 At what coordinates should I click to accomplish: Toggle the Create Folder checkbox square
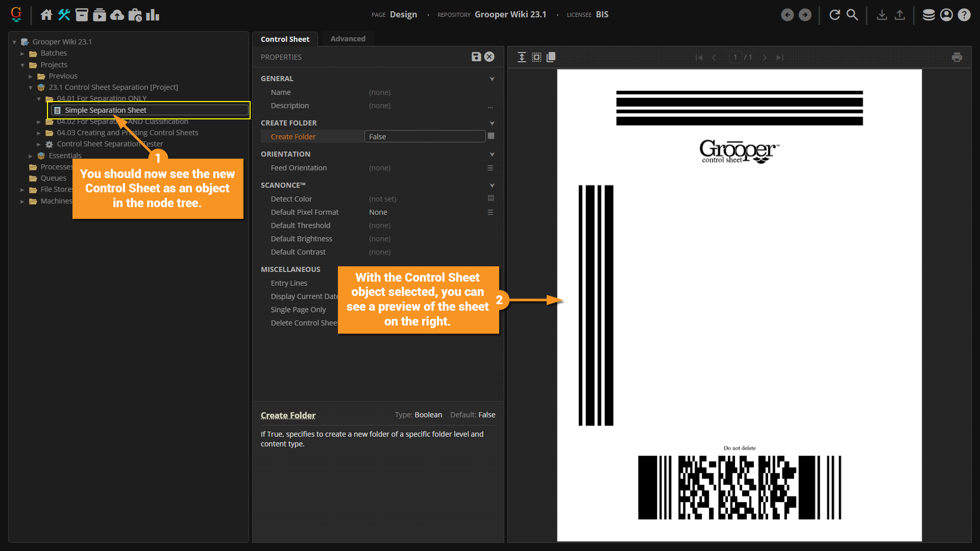tap(491, 136)
